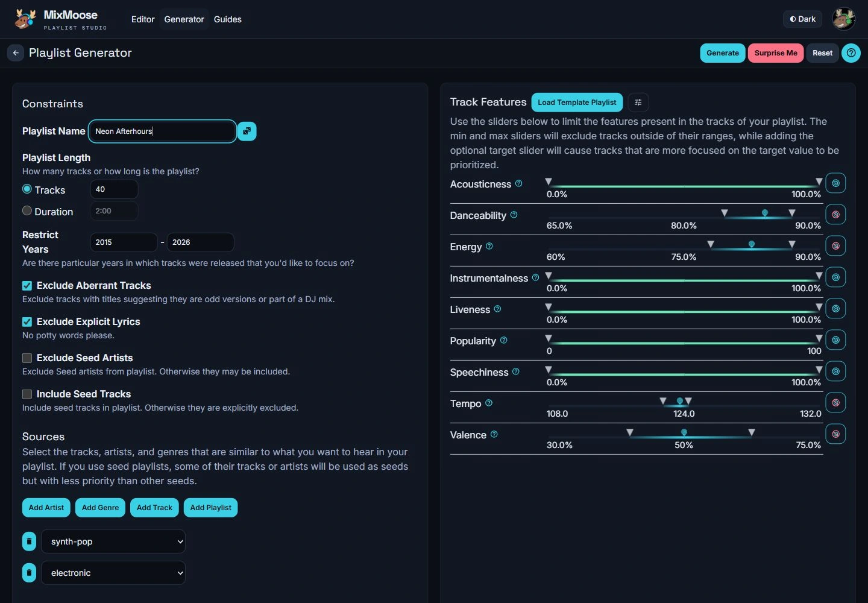Open the Editor nav item
868x603 pixels.
coord(143,19)
